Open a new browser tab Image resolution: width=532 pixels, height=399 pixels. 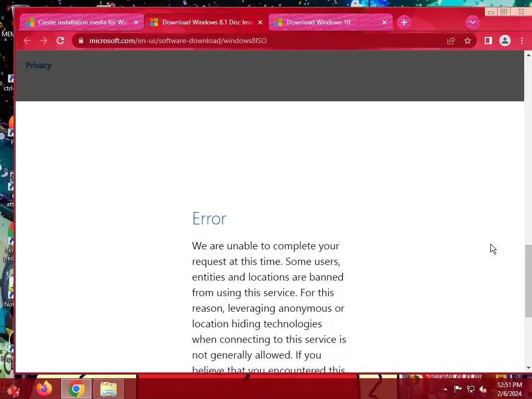(x=404, y=22)
